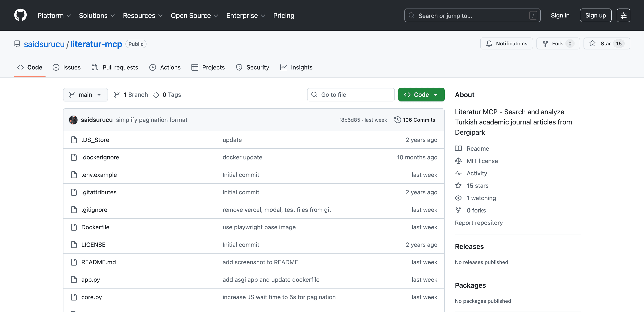
Task: Expand the Open Source menu
Action: 194,16
